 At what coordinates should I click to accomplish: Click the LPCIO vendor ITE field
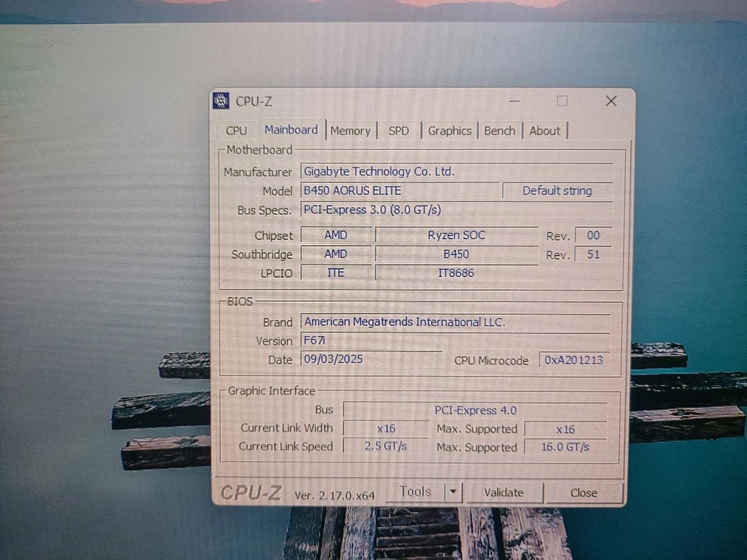click(336, 273)
